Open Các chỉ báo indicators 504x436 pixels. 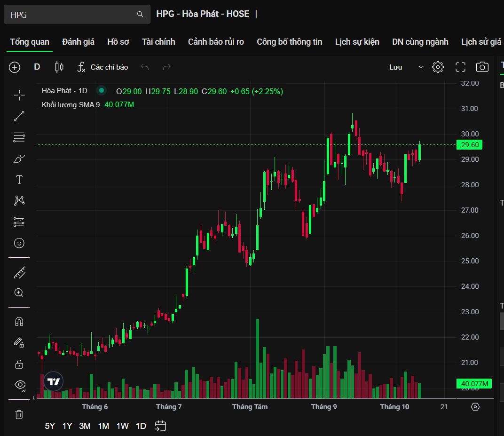tap(103, 67)
